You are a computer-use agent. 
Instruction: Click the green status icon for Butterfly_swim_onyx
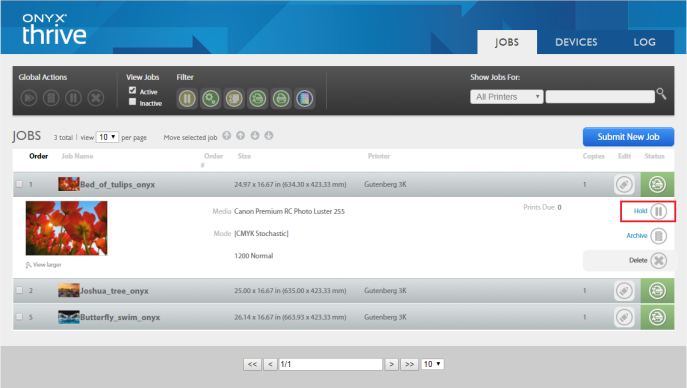click(657, 317)
